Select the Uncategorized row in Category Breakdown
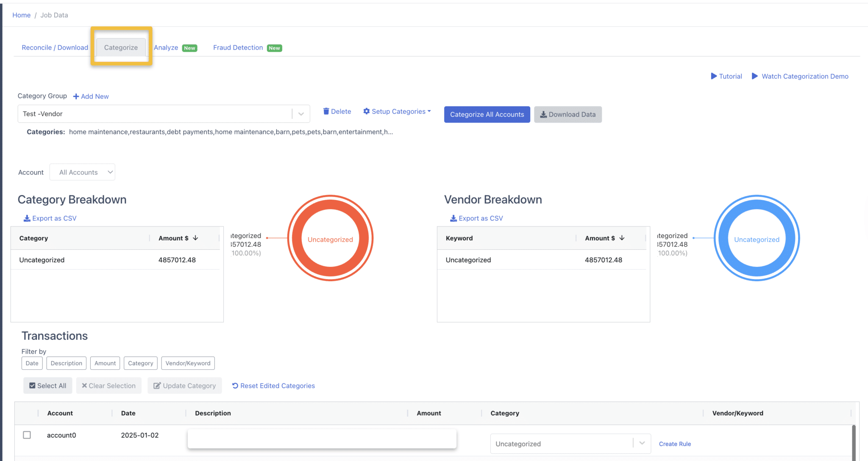 [115, 260]
